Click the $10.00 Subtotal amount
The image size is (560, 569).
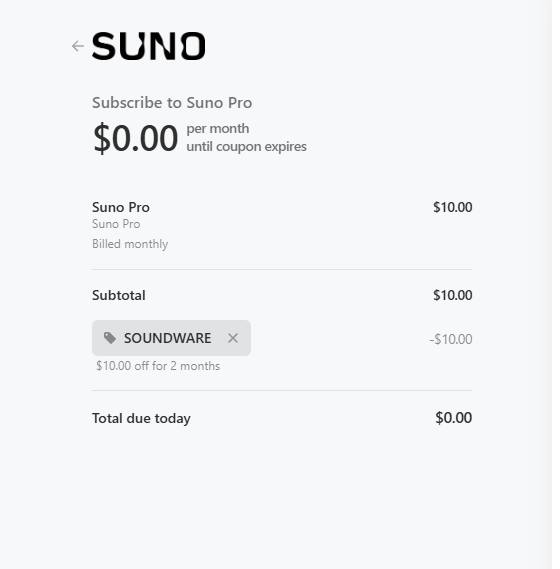click(453, 295)
